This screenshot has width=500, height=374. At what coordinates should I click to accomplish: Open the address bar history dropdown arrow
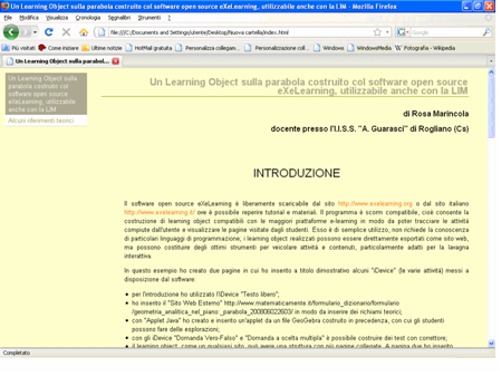[x=387, y=32]
